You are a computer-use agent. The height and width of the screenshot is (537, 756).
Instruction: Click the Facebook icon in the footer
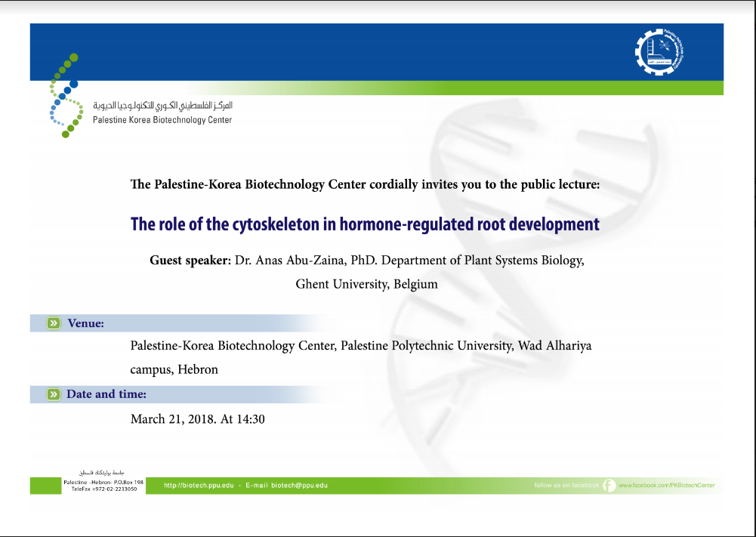(x=609, y=486)
